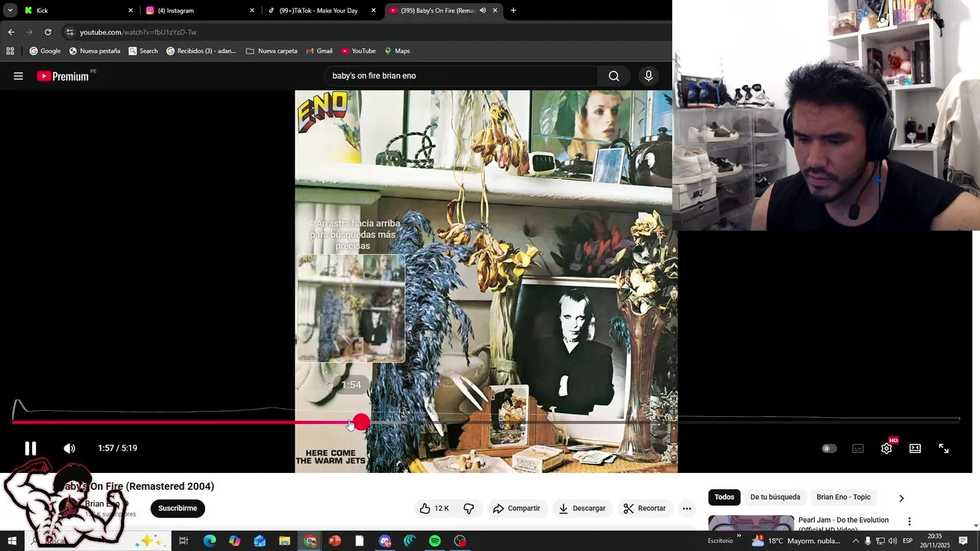The height and width of the screenshot is (551, 980).
Task: Enter fullscreen mode
Action: pyautogui.click(x=944, y=448)
